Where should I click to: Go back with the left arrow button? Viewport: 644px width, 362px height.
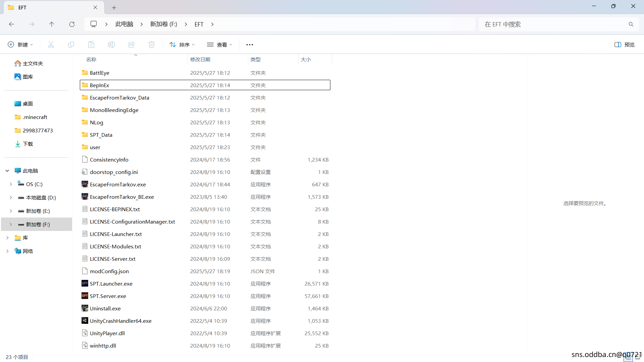pyautogui.click(x=11, y=24)
